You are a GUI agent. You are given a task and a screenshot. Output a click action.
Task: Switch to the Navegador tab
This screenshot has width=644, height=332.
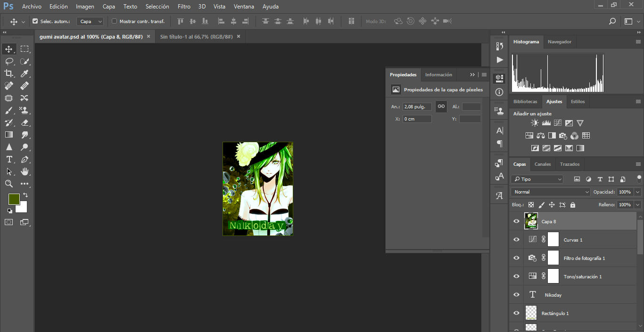click(x=560, y=42)
